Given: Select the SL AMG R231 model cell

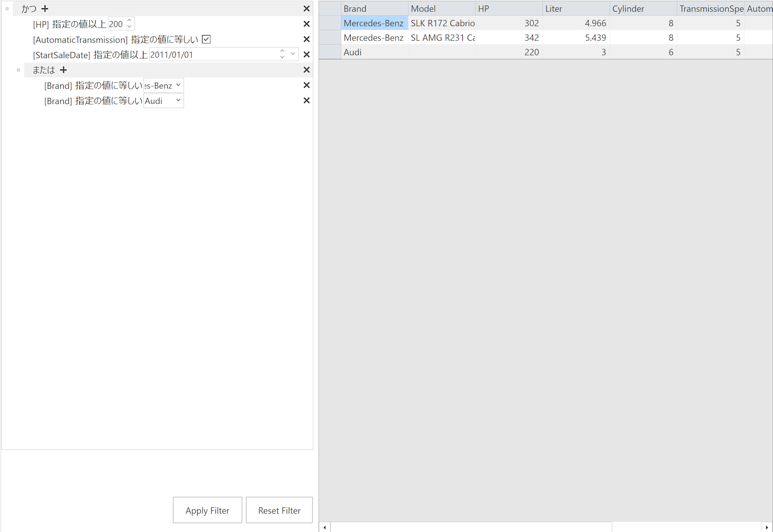Looking at the screenshot, I should [x=442, y=38].
